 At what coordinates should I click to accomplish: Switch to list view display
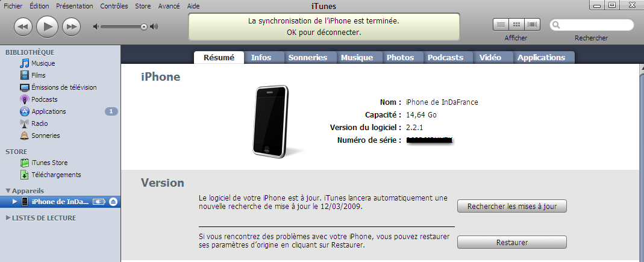coord(501,25)
